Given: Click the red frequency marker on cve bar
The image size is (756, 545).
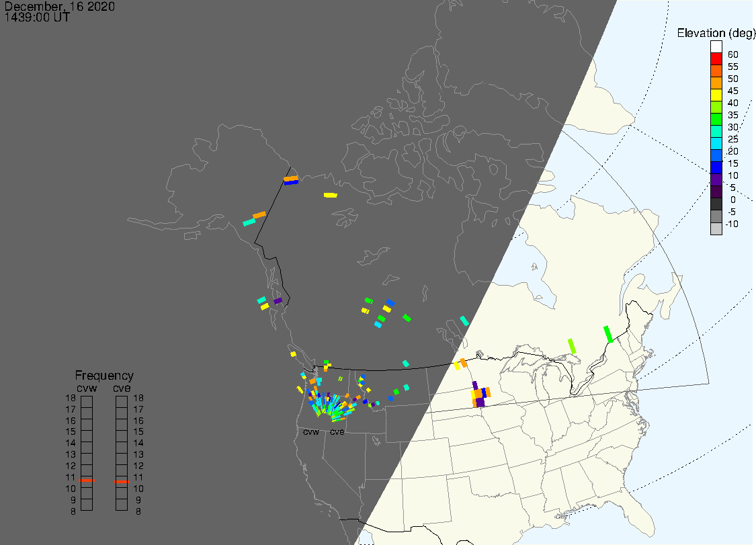Looking at the screenshot, I should pos(122,481).
